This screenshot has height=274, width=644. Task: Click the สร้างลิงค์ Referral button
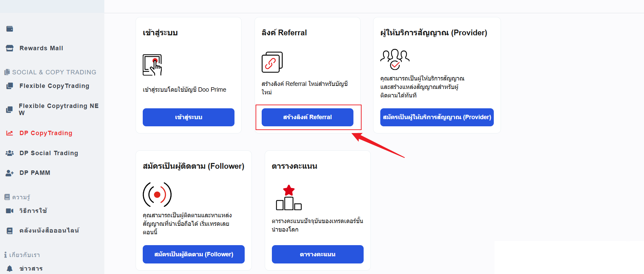(308, 117)
